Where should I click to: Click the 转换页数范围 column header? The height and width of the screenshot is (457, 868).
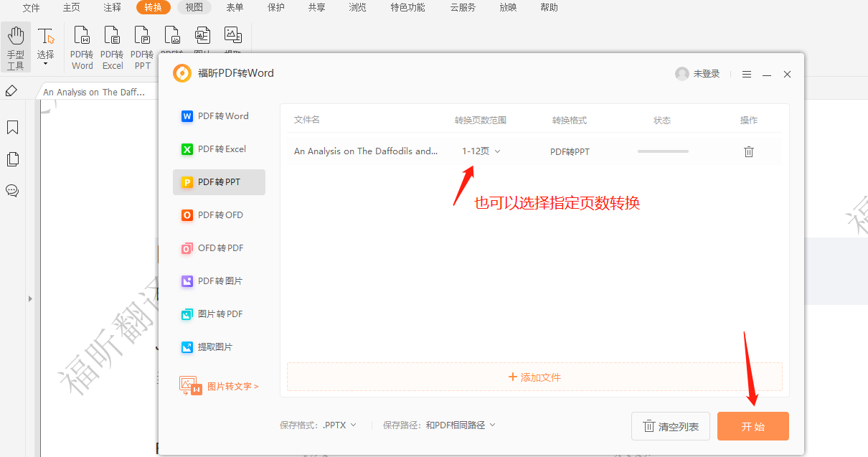(481, 120)
